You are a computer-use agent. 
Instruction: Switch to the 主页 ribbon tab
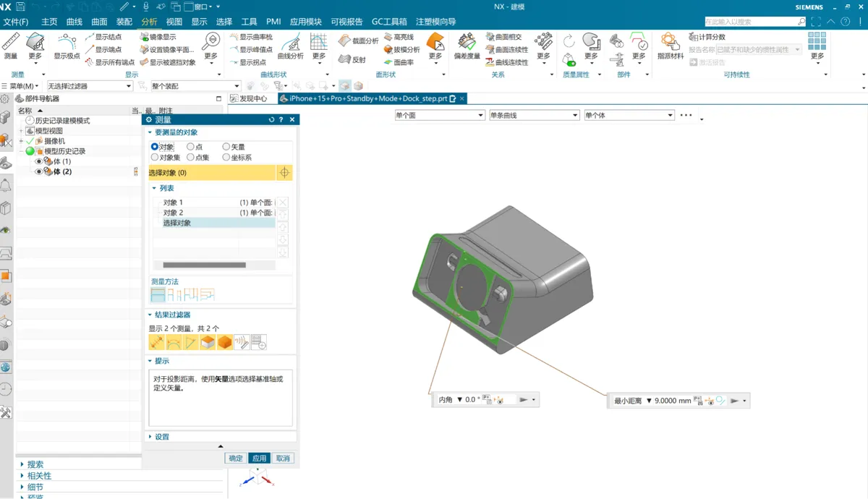pos(49,22)
